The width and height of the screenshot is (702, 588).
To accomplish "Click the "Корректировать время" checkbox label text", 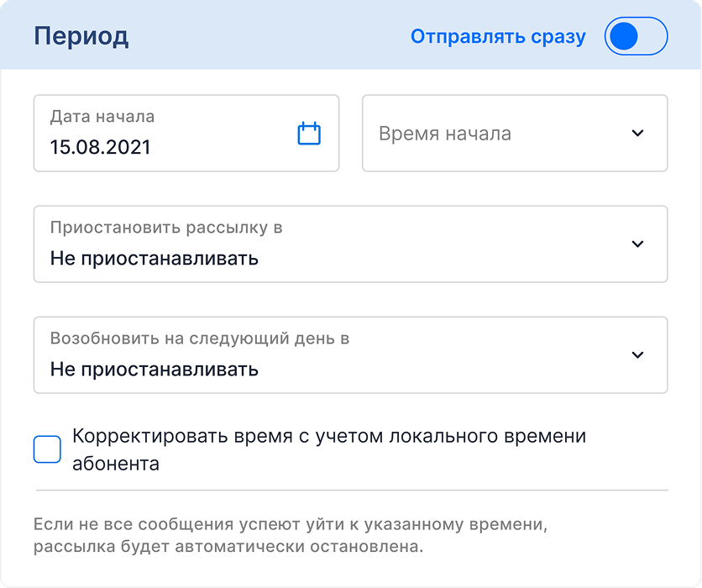I will (329, 437).
